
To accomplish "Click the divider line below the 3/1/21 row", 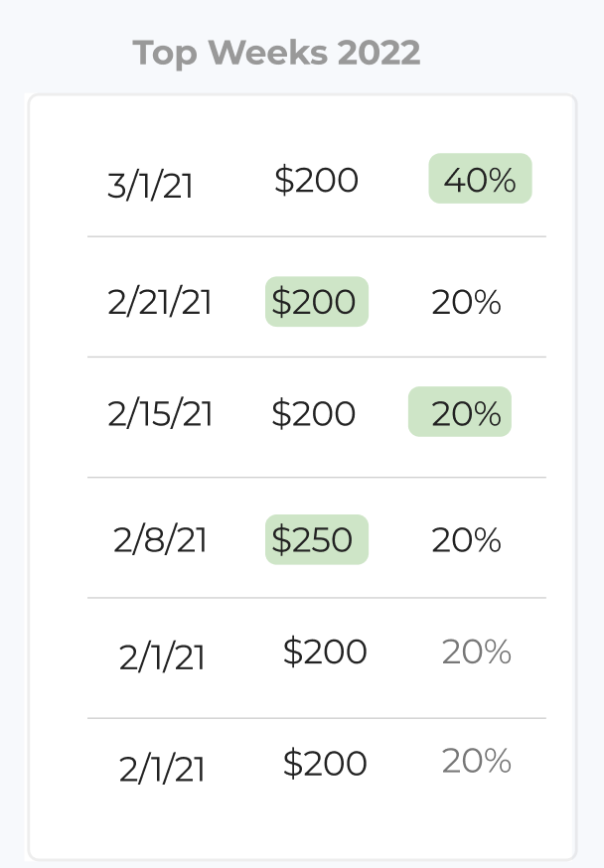I will coord(316,237).
